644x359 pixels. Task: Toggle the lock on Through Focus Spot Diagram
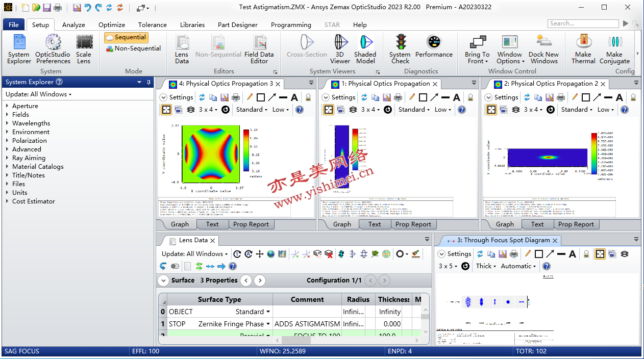(x=587, y=254)
